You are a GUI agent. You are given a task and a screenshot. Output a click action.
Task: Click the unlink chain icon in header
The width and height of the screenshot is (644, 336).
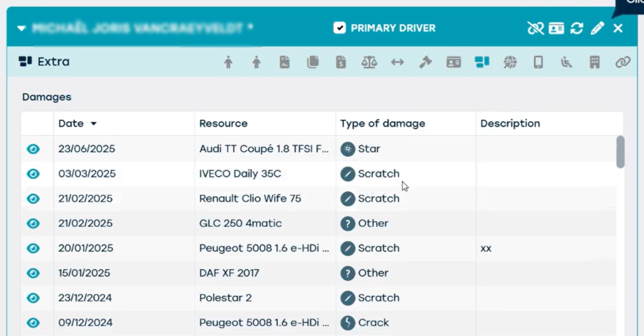pyautogui.click(x=535, y=28)
